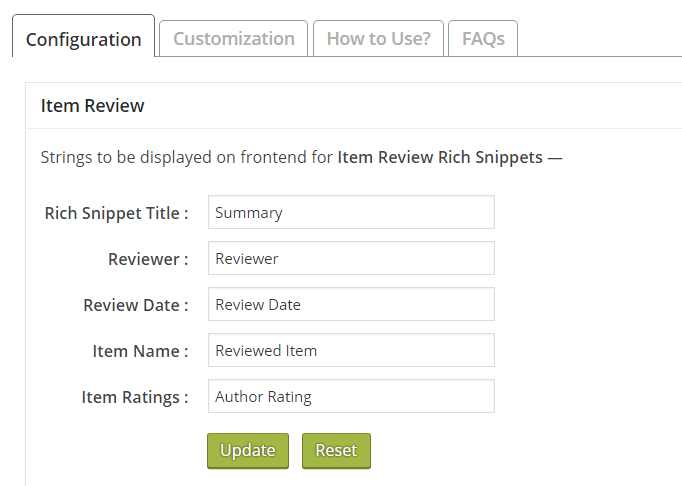Image resolution: width=682 pixels, height=486 pixels.
Task: Open the Configuration tab
Action: click(84, 39)
